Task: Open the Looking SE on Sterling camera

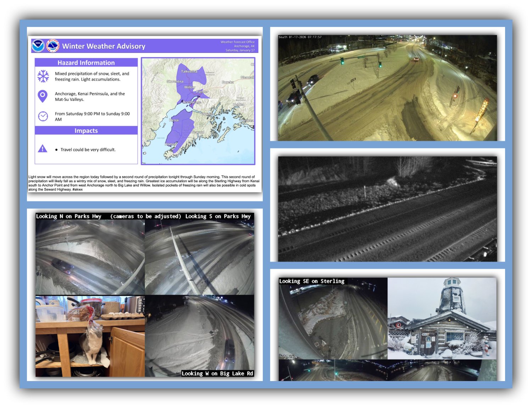Action: pos(333,318)
